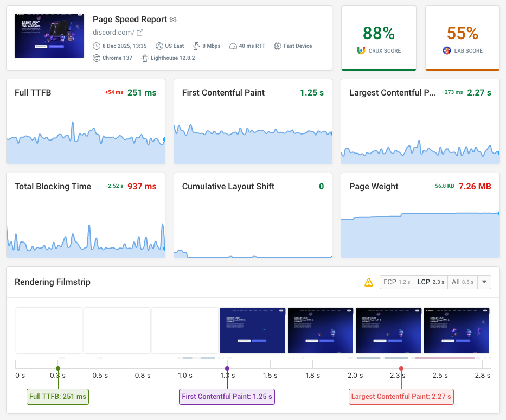
Task: Click the final filmstrip frame thumbnail
Action: tap(456, 330)
